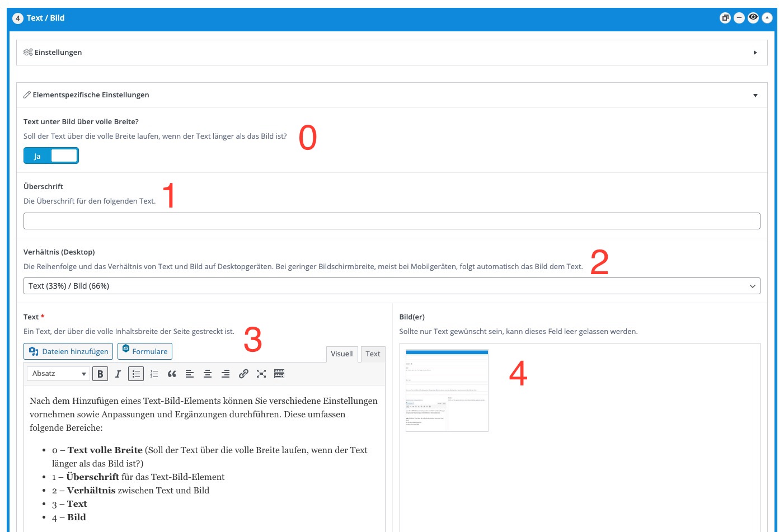Image resolution: width=784 pixels, height=532 pixels.
Task: Show the extended toolbar row
Action: (279, 374)
